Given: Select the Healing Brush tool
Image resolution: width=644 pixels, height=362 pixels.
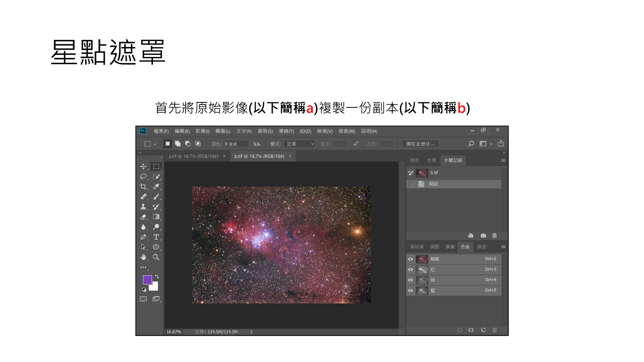Looking at the screenshot, I should click(143, 197).
